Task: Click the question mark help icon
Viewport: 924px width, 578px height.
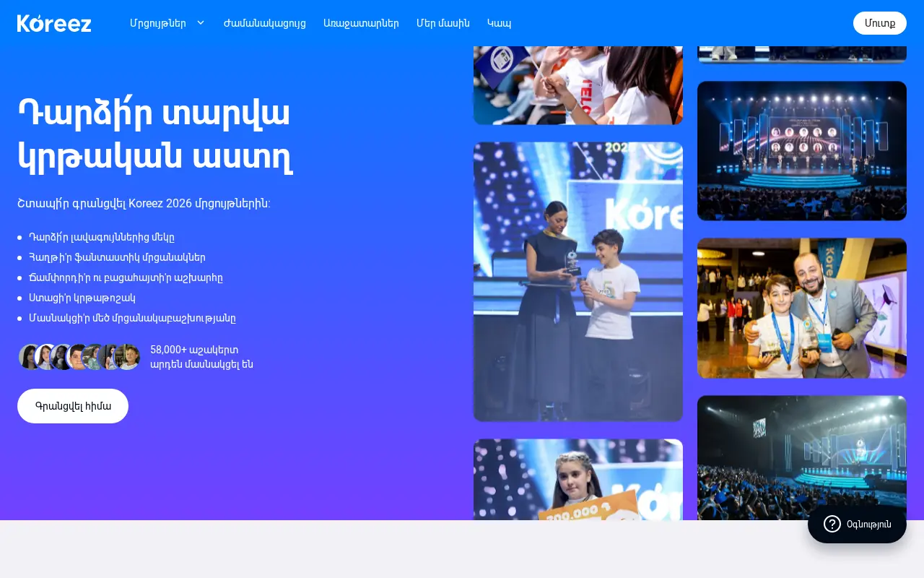Action: [832, 524]
